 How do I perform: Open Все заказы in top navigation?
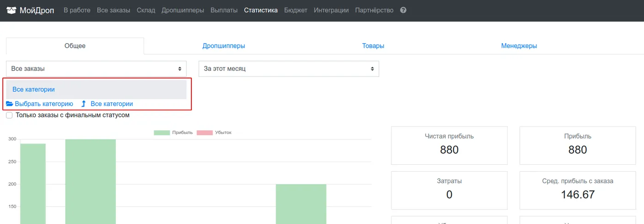pos(114,10)
